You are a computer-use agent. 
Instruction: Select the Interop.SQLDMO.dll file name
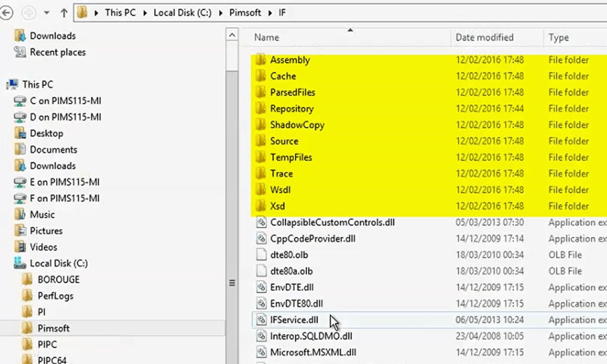311,336
